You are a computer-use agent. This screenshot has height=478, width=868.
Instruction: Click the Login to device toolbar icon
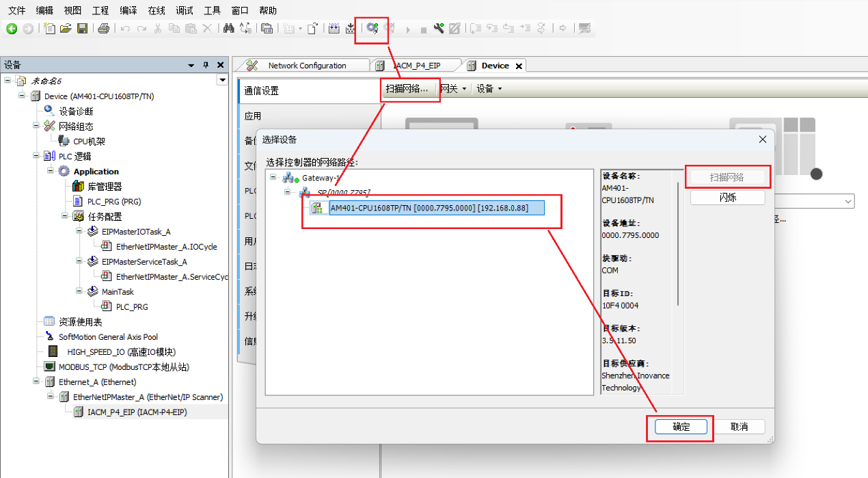(x=371, y=29)
